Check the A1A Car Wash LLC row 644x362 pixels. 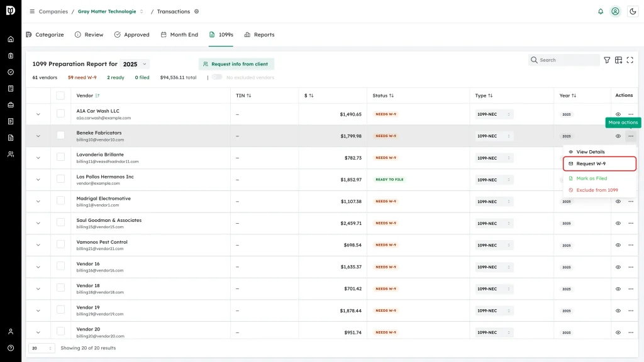click(60, 113)
